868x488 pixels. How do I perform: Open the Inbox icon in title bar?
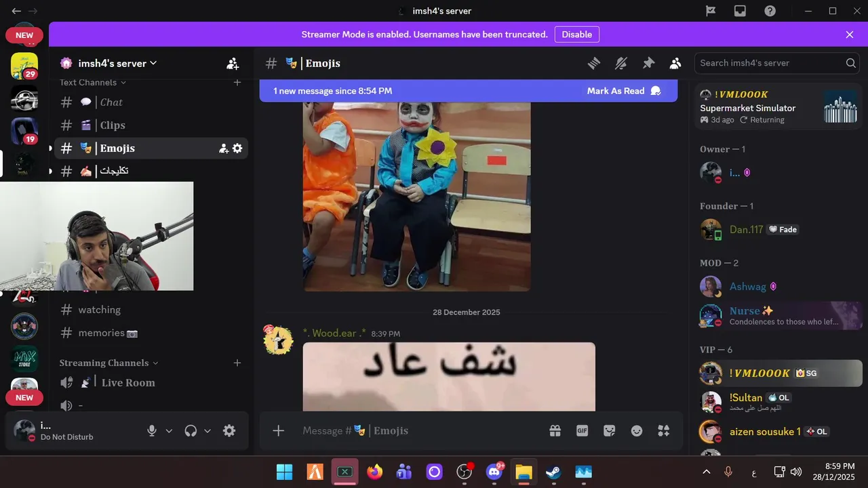click(x=740, y=11)
